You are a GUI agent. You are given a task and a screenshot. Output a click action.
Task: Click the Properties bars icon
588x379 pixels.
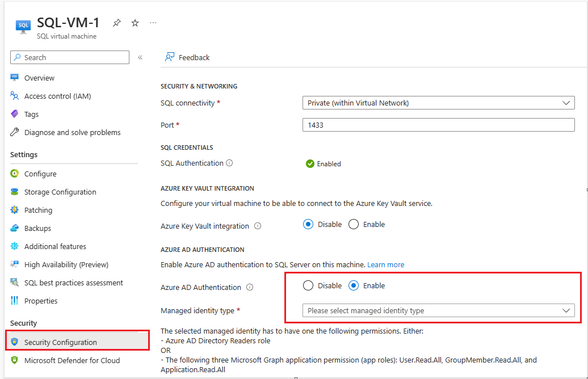(15, 301)
